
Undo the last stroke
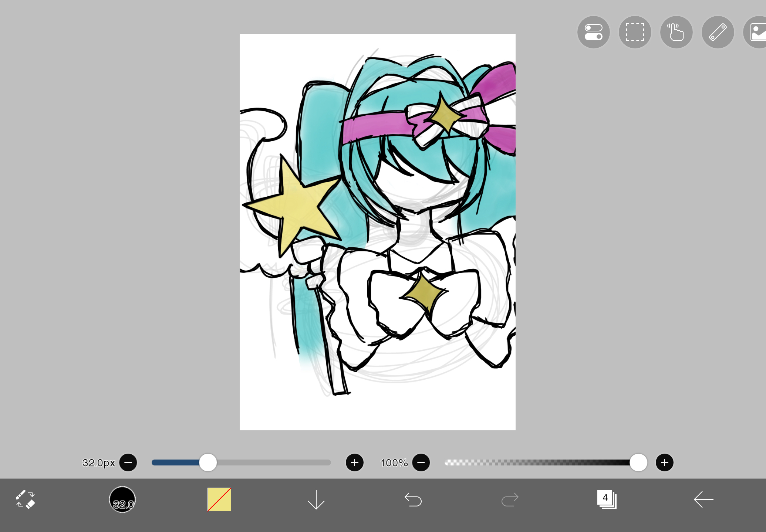(x=413, y=499)
